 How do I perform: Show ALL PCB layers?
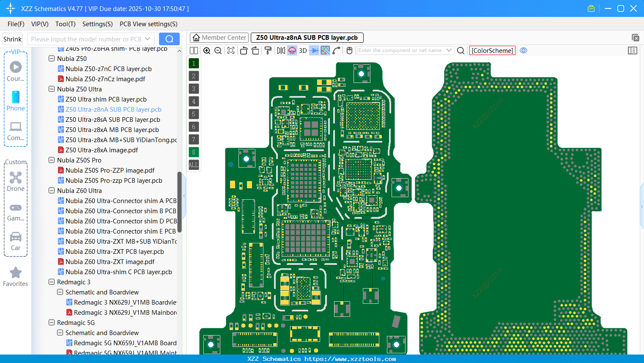click(x=193, y=165)
